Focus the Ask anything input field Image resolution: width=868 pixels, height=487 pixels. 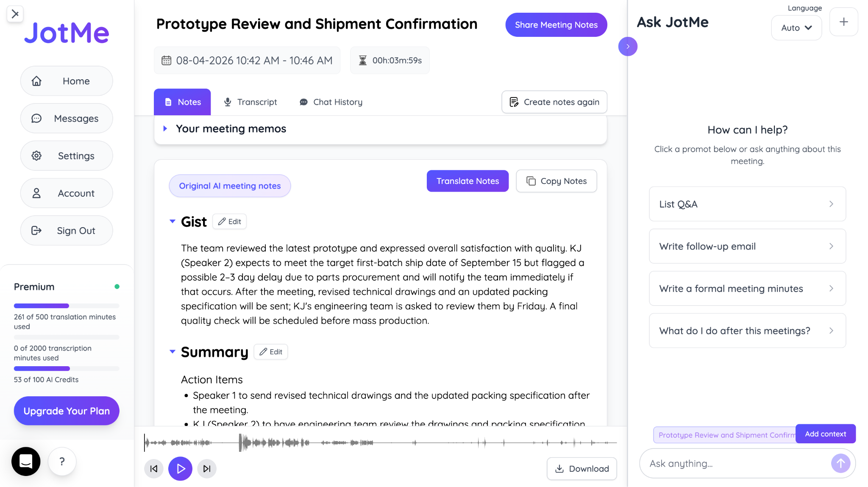pos(737,463)
